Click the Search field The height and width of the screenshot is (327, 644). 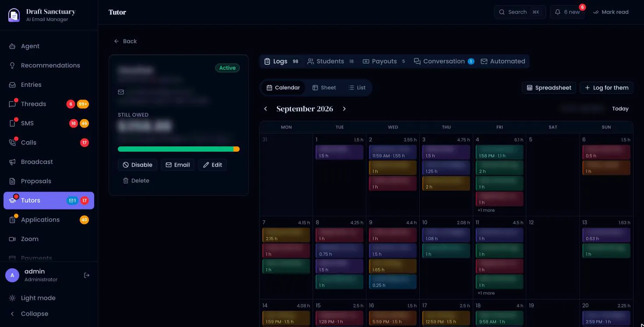pyautogui.click(x=520, y=12)
